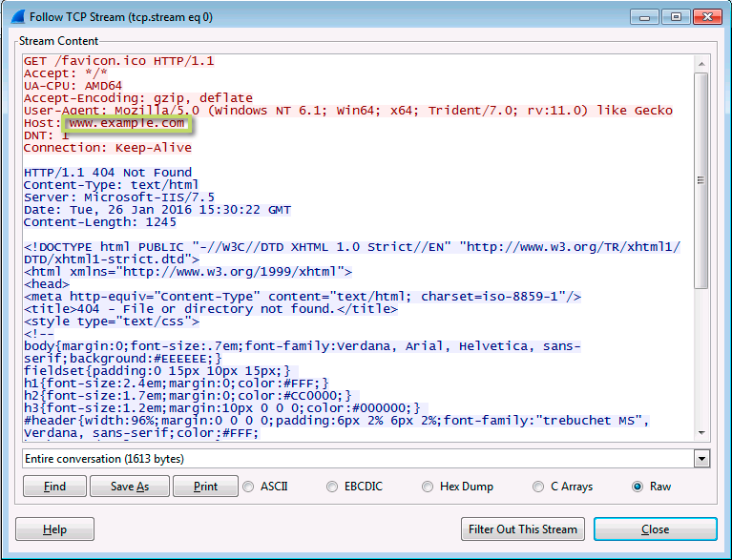Choose the Hex Dump radio option
Screen dimensions: 732x560
[428, 487]
